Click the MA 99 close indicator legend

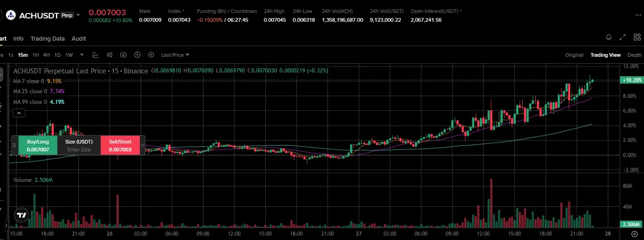[x=39, y=102]
